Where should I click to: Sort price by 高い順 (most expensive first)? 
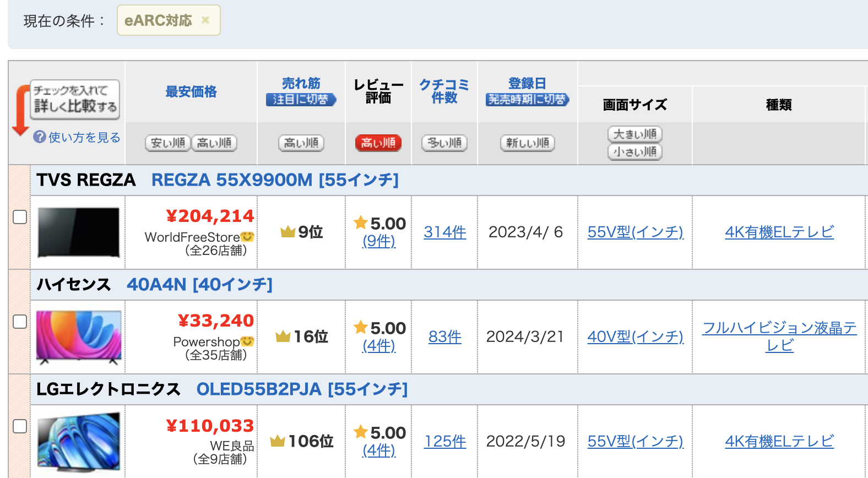pyautogui.click(x=214, y=143)
